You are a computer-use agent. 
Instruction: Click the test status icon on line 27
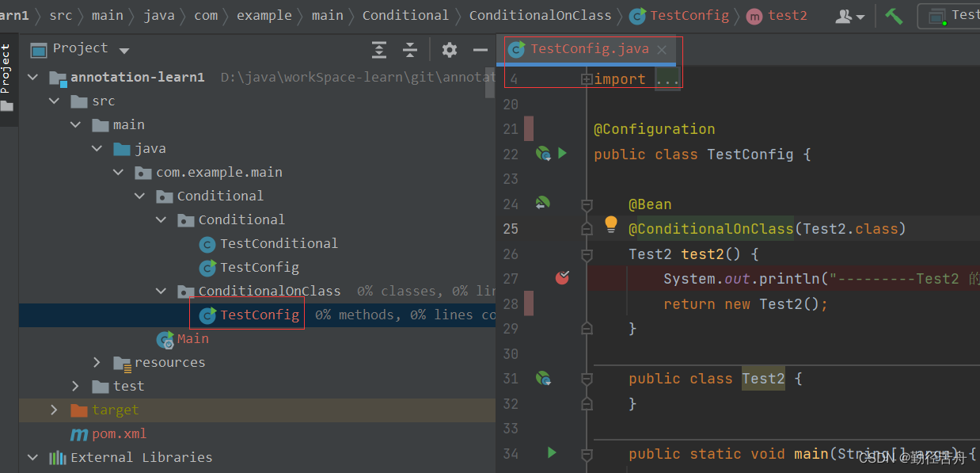(x=562, y=278)
